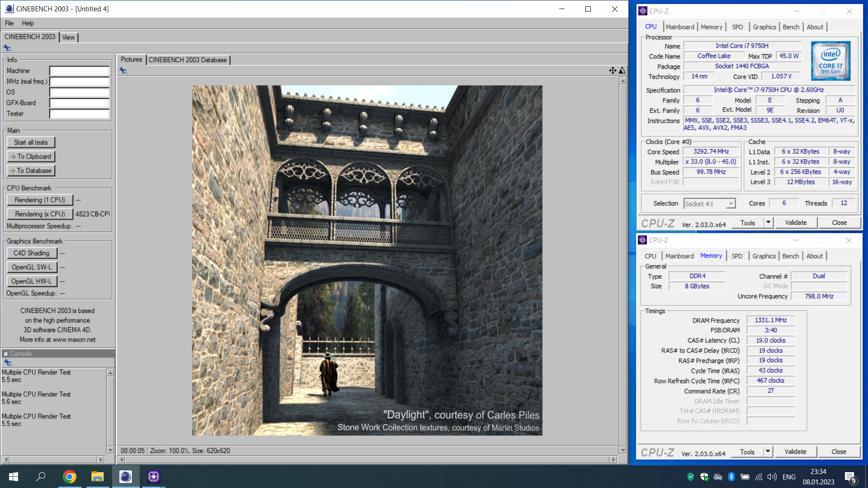Screen dimensions: 868x488
Task: Launch Google Chrome from the taskbar
Action: pyautogui.click(x=70, y=477)
